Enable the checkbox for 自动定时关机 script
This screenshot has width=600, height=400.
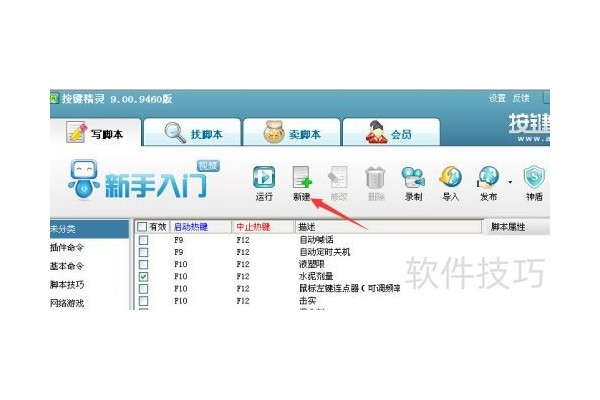point(143,252)
